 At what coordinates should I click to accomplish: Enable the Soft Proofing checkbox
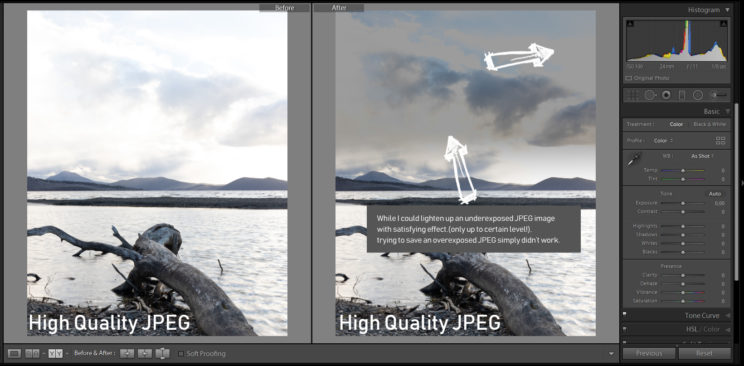coord(180,354)
